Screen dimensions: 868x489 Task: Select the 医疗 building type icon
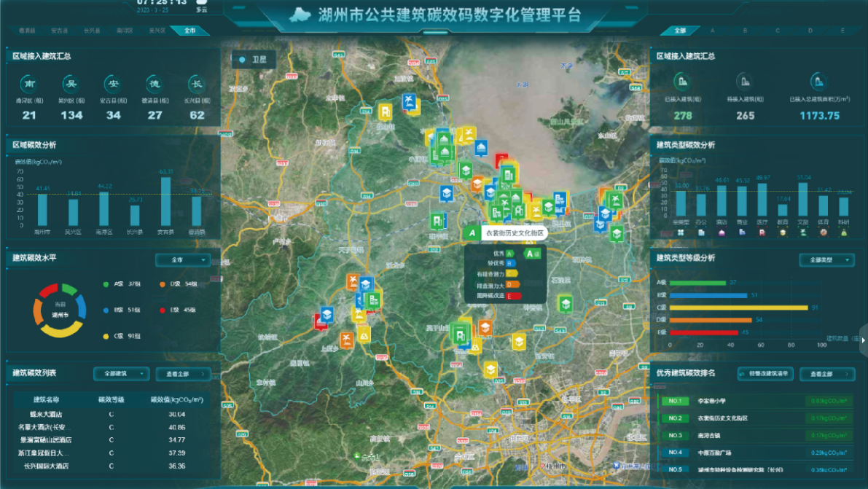(x=762, y=232)
